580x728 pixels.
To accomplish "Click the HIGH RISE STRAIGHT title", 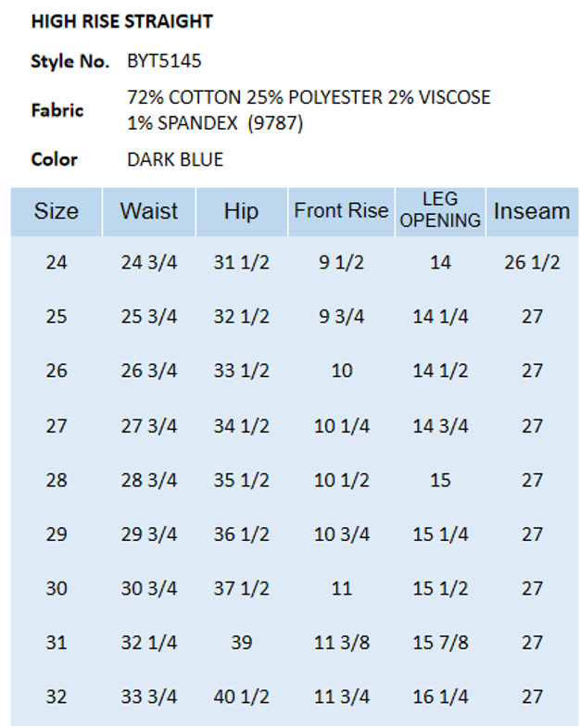I will coord(122,21).
